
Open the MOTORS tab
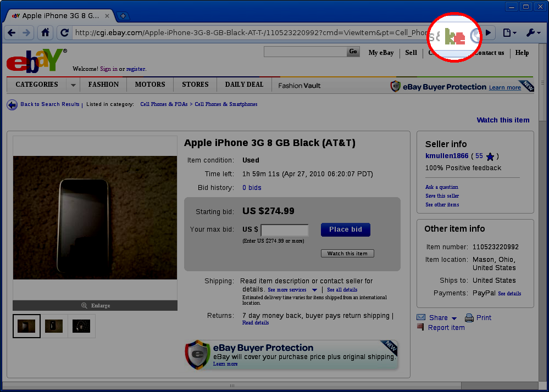point(150,85)
